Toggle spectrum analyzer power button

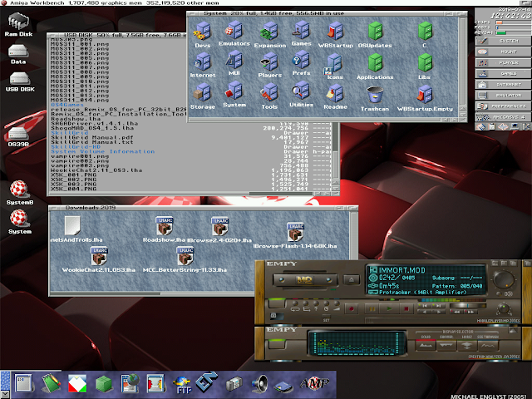click(277, 343)
